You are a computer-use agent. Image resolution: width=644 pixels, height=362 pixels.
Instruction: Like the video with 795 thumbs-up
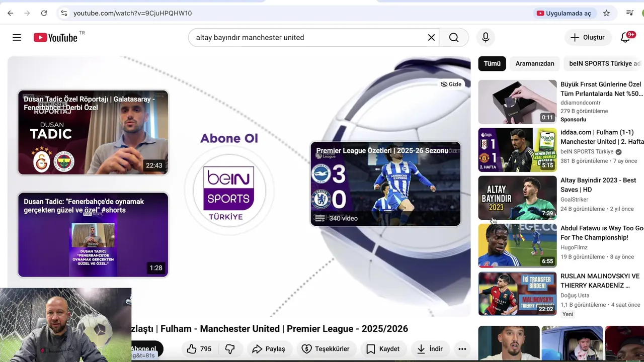tap(199, 348)
